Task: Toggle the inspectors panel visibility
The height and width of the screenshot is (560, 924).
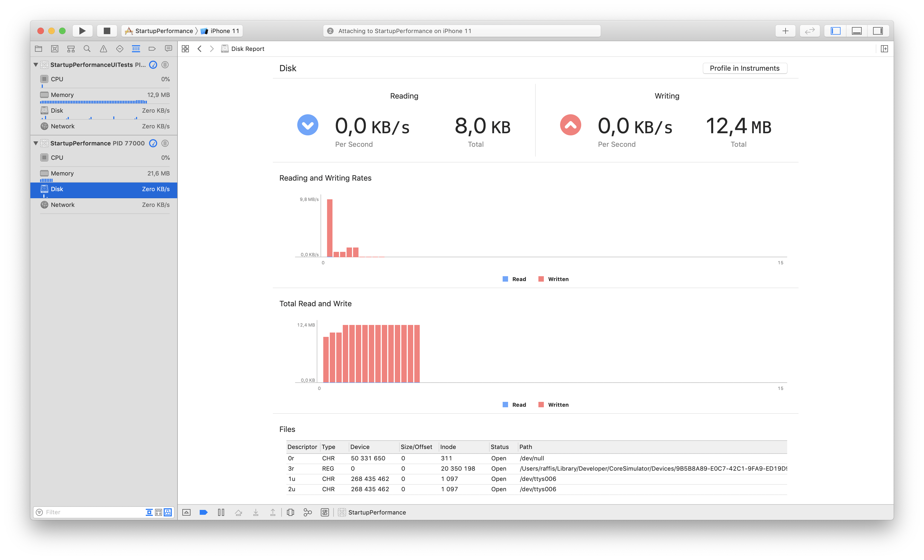Action: (878, 31)
